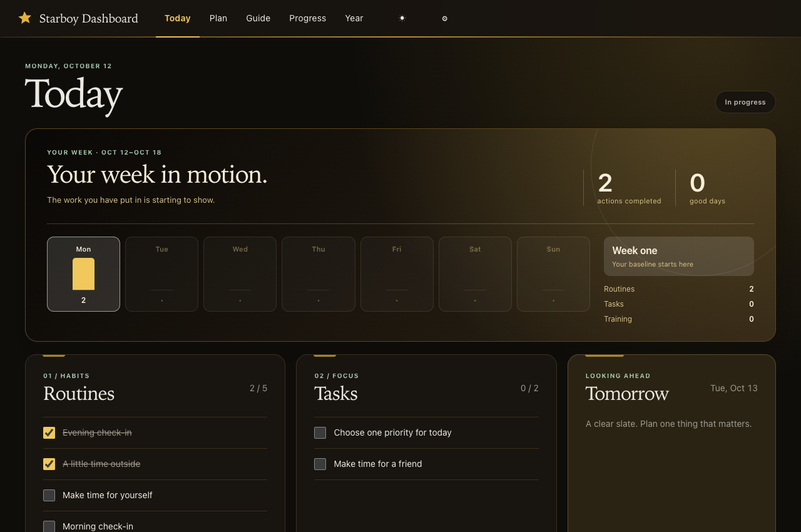Open settings via the gear icon
This screenshot has width=801, height=532.
445,18
